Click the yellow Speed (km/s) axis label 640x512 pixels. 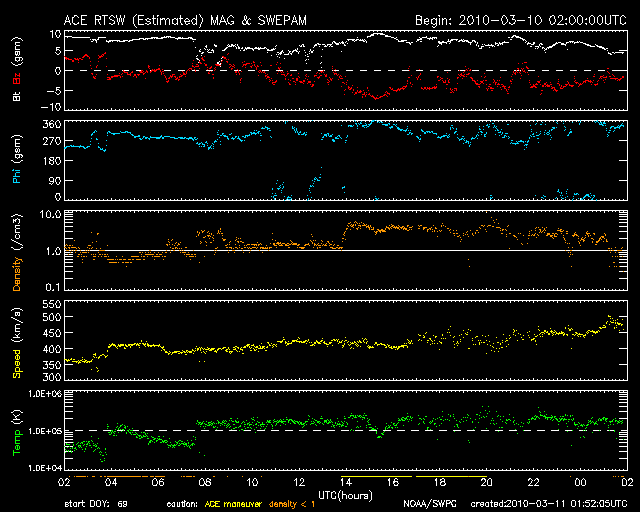coord(17,346)
